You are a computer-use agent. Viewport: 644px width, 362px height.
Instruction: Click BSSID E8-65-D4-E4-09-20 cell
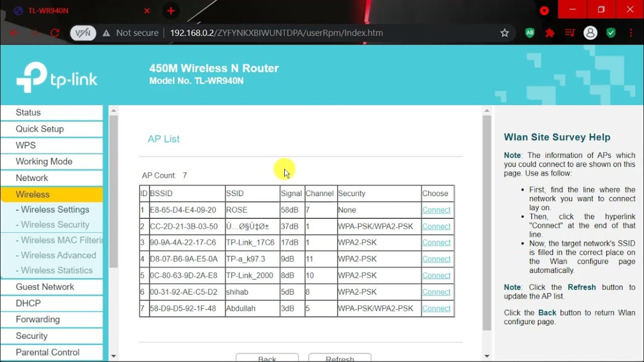tap(187, 210)
